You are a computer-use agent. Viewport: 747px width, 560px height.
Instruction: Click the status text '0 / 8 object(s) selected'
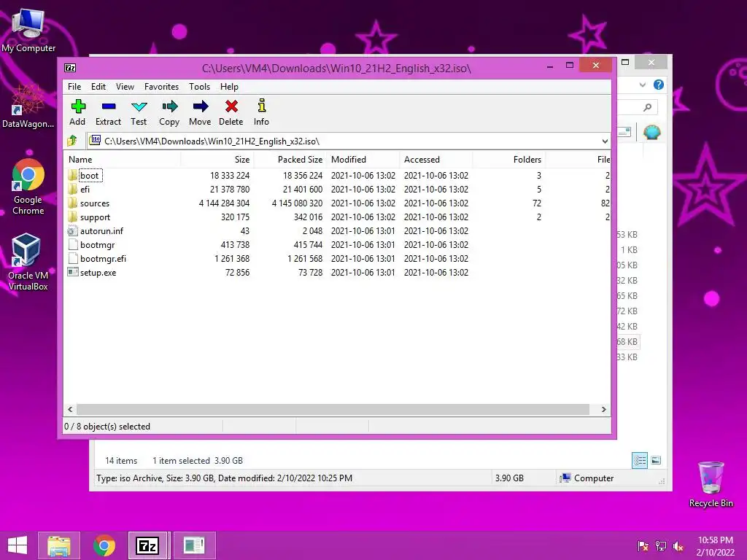(107, 427)
